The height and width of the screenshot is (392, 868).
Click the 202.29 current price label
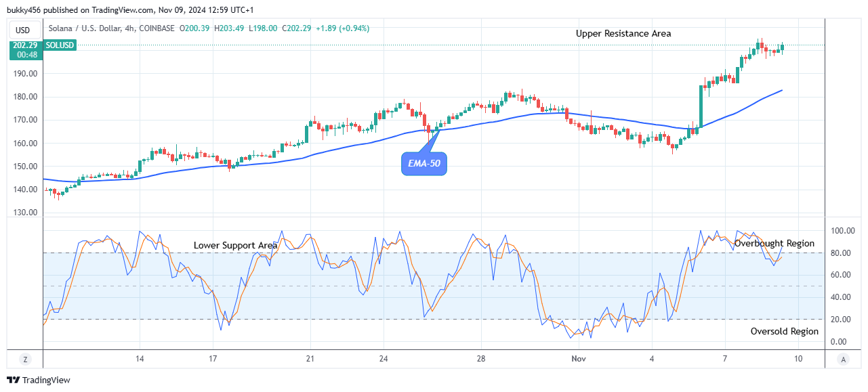click(24, 45)
